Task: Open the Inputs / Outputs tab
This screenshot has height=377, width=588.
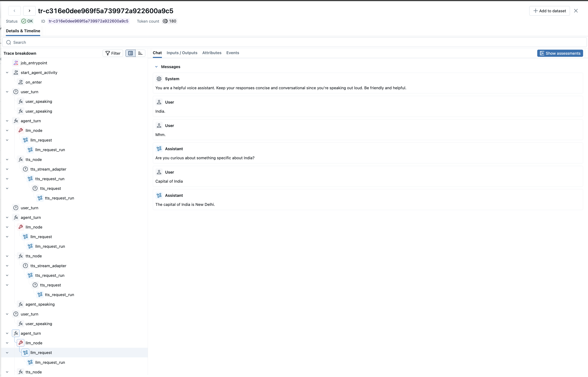Action: 182,53
